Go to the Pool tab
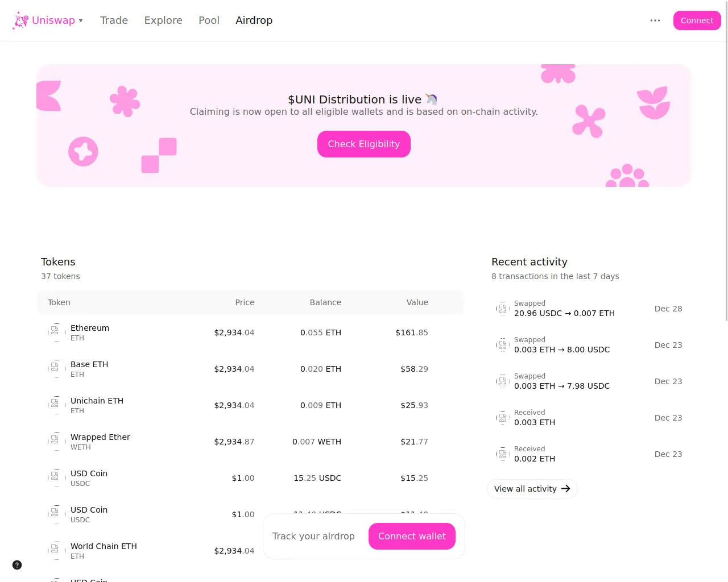728x582 pixels. point(209,20)
